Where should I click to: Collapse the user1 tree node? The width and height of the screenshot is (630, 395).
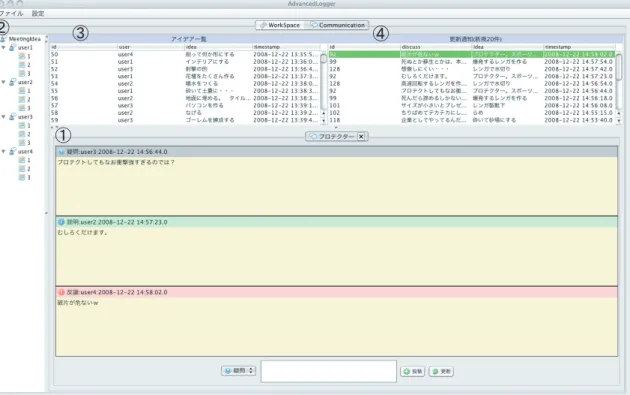(x=4, y=47)
